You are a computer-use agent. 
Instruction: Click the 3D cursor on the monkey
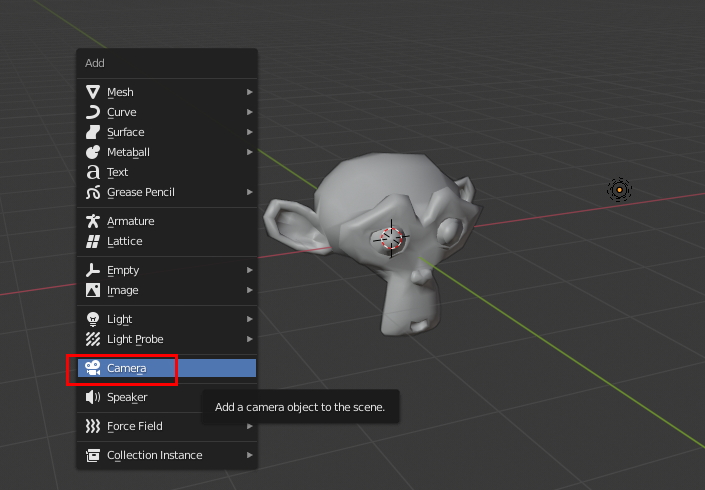click(391, 238)
